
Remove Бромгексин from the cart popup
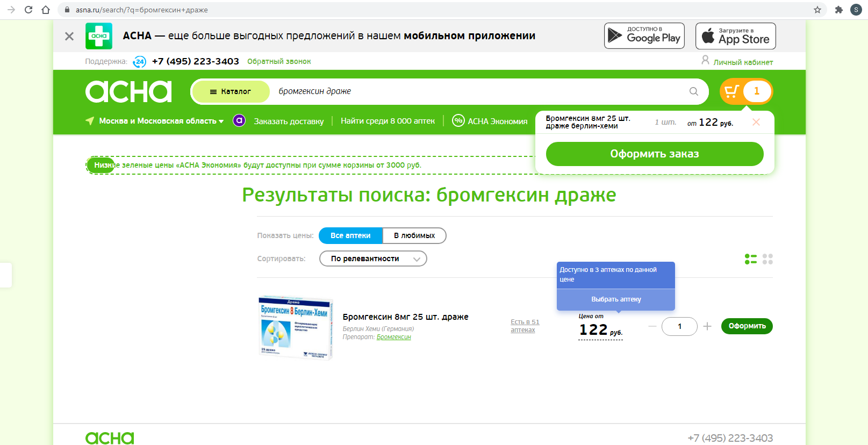click(x=756, y=122)
